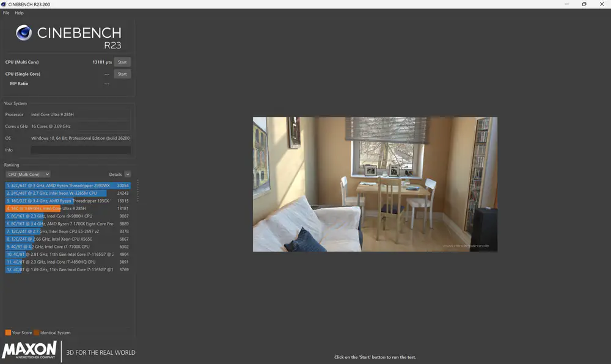Click the Cinebench title bar app icon

point(4,4)
